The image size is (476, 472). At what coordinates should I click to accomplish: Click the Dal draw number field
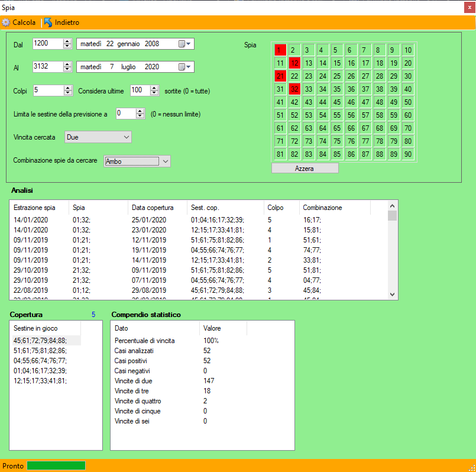click(x=48, y=43)
